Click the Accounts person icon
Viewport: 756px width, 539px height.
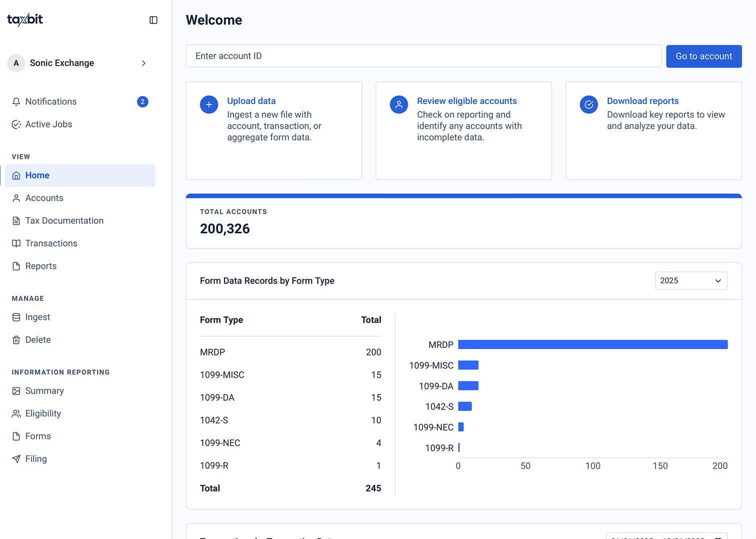16,198
